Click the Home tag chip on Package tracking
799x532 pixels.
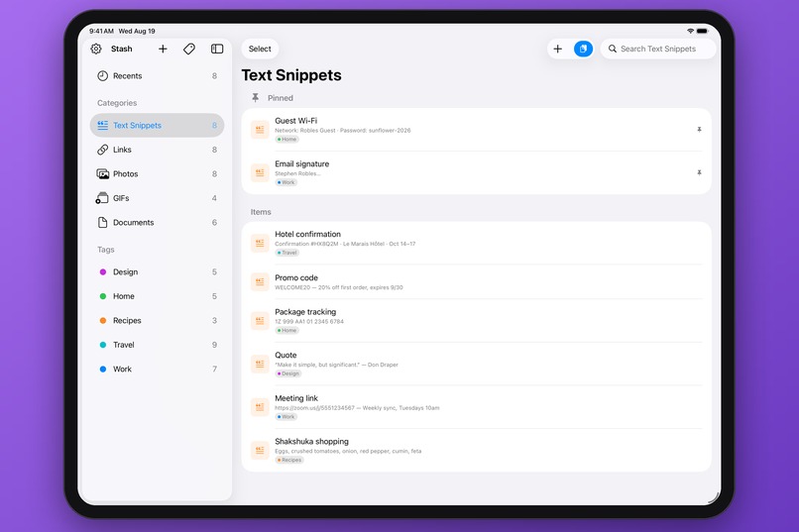pos(287,331)
